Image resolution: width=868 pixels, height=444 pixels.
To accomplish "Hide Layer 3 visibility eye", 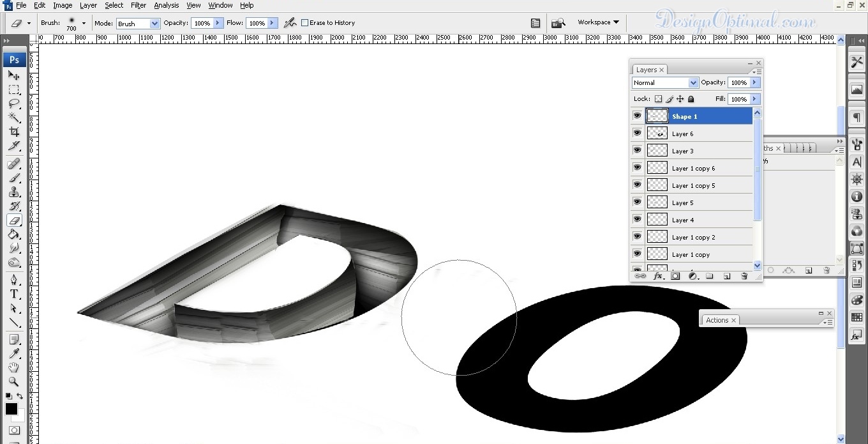I will tap(637, 150).
